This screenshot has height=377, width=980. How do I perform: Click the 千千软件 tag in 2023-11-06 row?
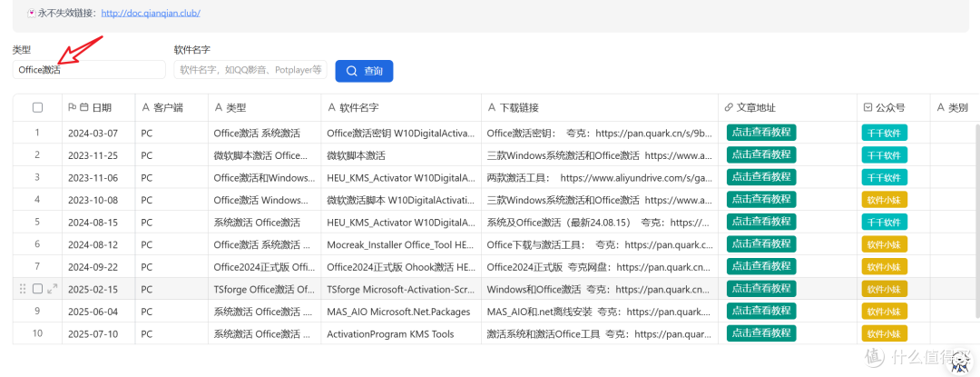pyautogui.click(x=885, y=177)
